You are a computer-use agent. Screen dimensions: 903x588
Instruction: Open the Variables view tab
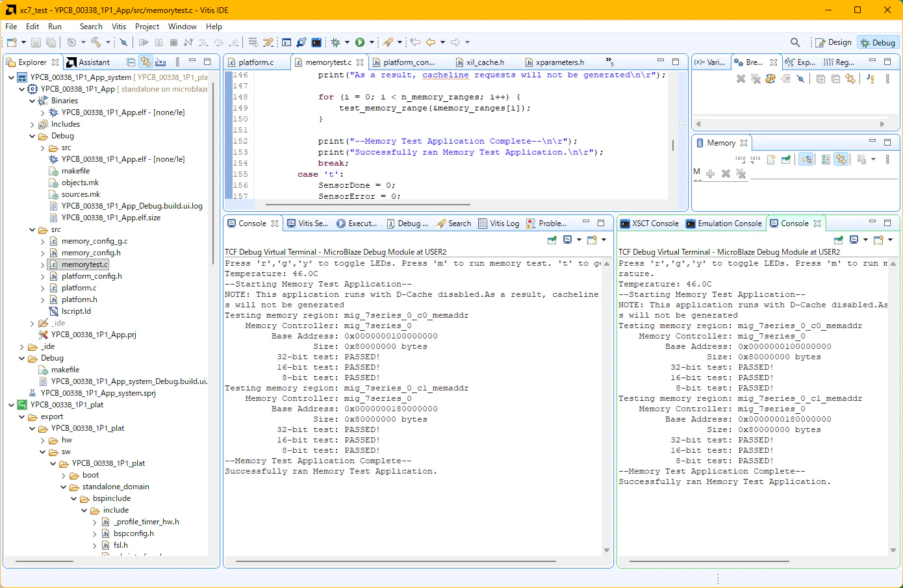pyautogui.click(x=710, y=62)
